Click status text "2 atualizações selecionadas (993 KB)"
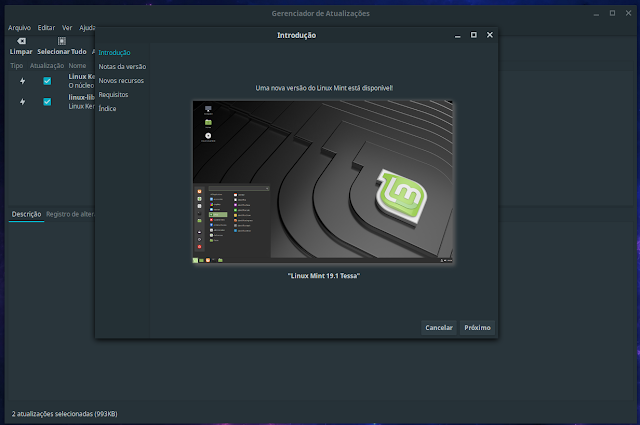Screen dimensions: 640x425 (x=64, y=414)
